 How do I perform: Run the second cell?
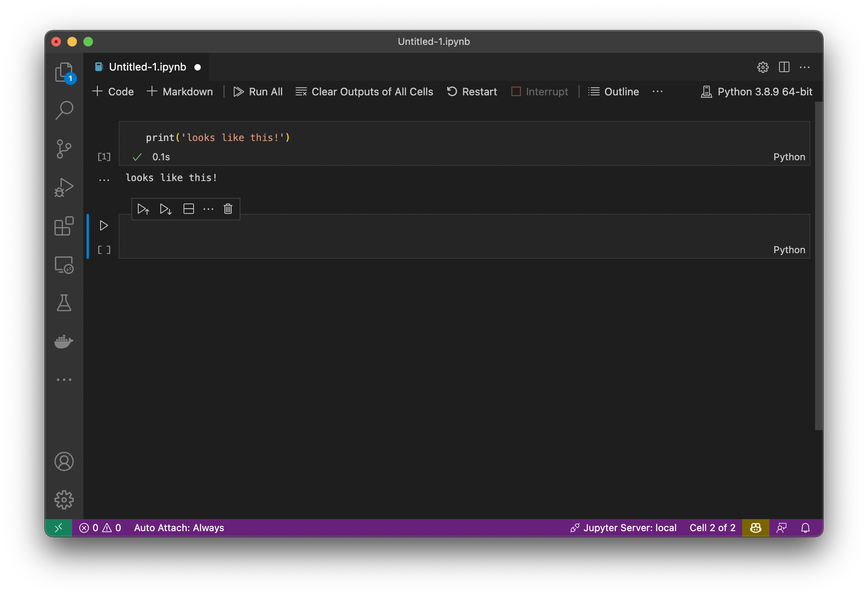click(104, 226)
